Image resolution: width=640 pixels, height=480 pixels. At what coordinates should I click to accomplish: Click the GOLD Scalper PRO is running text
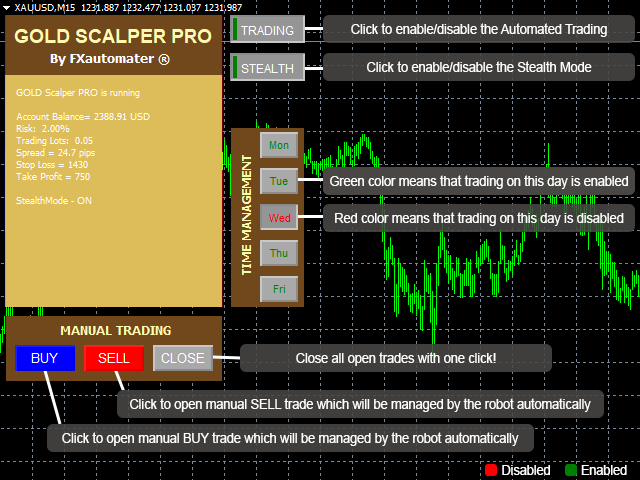coord(78,93)
